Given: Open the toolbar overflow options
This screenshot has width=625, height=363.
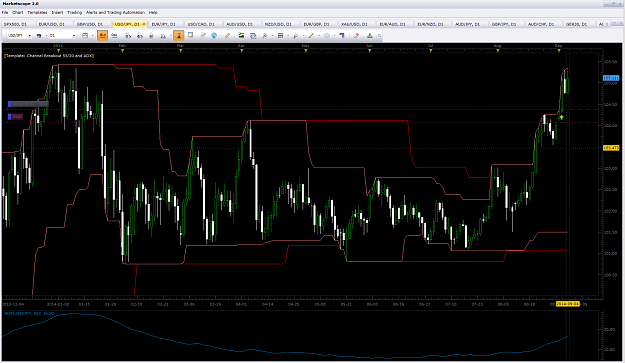Looking at the screenshot, I should coord(379,36).
